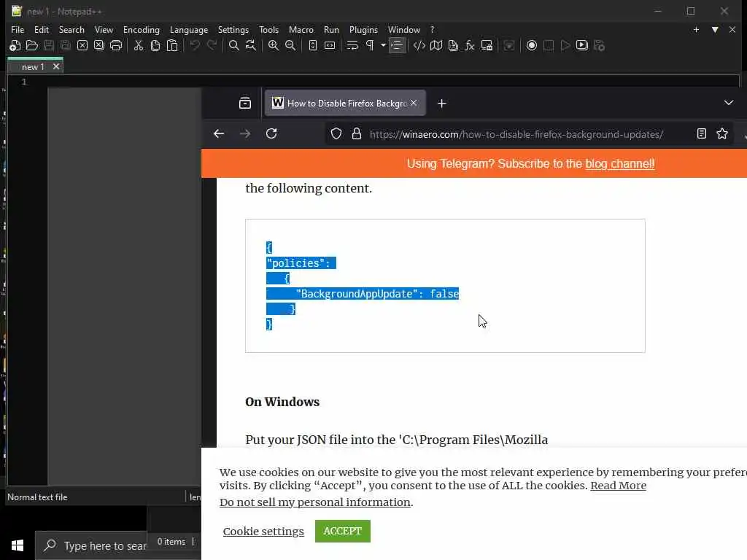Select the 'new 1' document tab

pos(32,66)
